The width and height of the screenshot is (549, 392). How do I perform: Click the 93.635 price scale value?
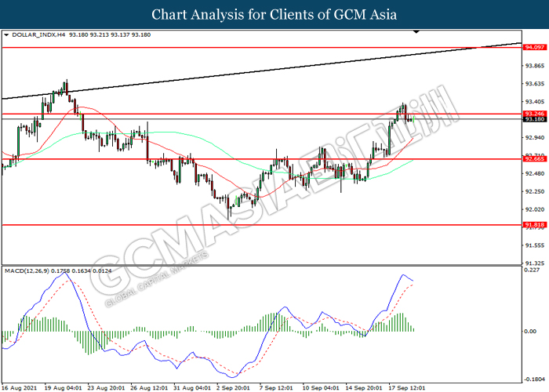(x=535, y=84)
